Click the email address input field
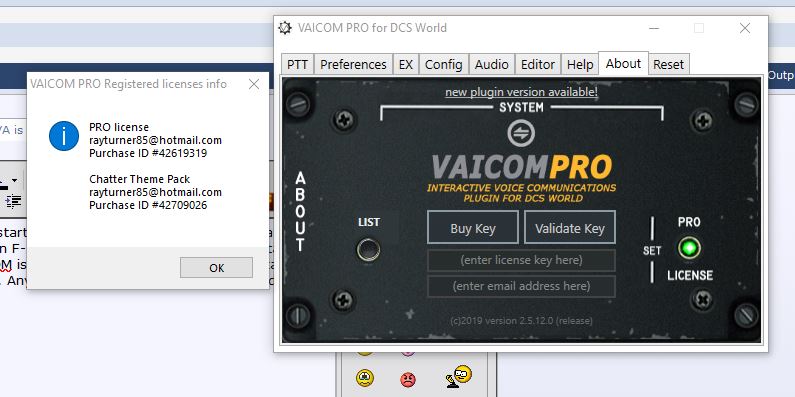Screen dimensions: 795x397 point(521,286)
